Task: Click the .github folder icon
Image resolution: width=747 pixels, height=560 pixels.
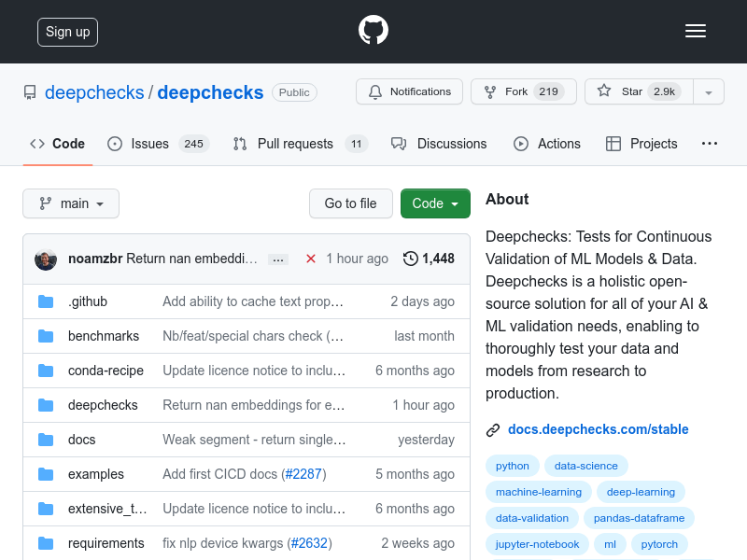Action: (46, 301)
